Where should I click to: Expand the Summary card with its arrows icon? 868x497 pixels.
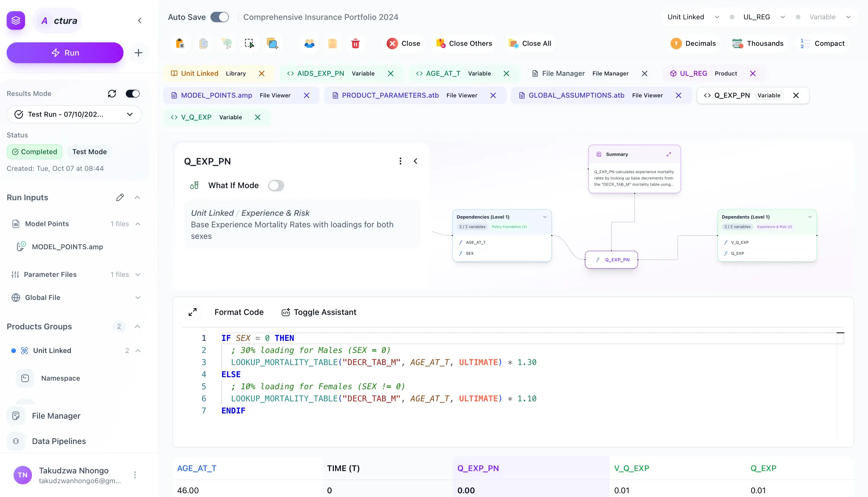(x=669, y=154)
